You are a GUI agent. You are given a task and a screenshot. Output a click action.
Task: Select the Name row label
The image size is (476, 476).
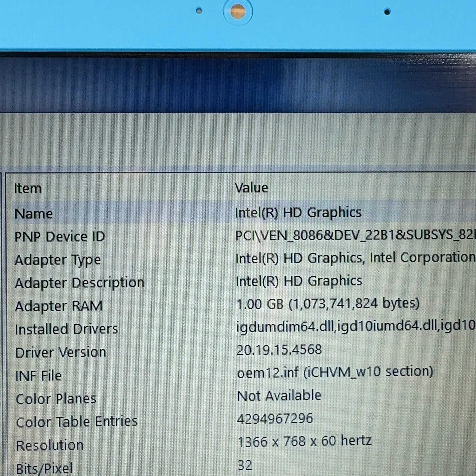[x=34, y=214]
